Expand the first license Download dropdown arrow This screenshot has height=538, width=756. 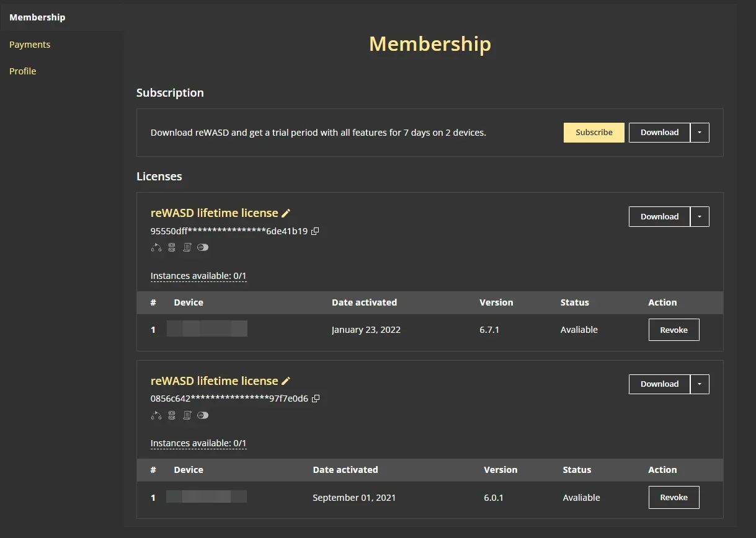coord(700,217)
